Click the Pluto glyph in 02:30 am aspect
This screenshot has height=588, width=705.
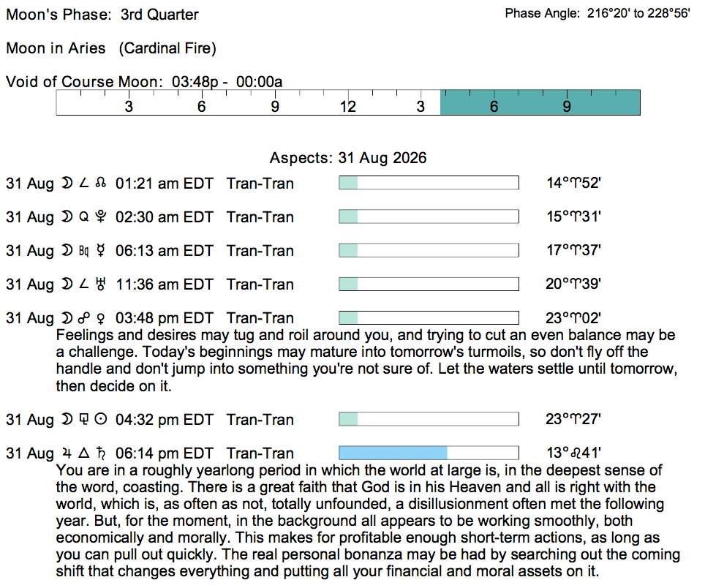(101, 216)
